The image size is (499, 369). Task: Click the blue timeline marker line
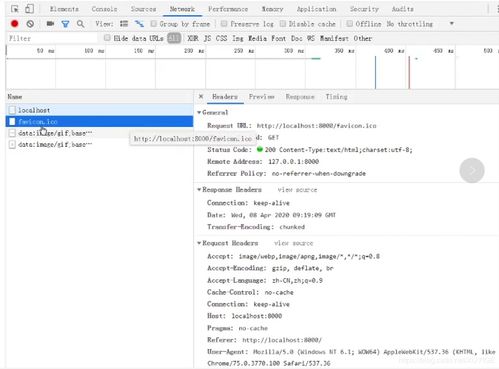[375, 72]
